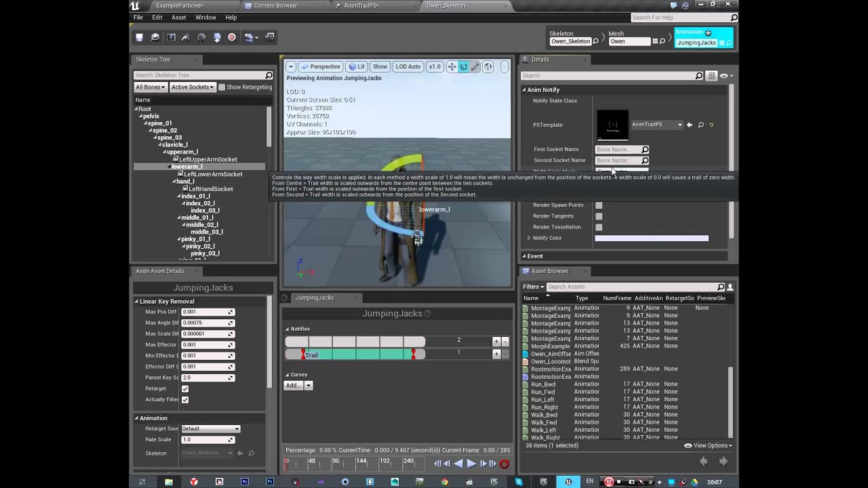Select the scale mode icon in viewport
868x488 pixels.
click(x=475, y=66)
